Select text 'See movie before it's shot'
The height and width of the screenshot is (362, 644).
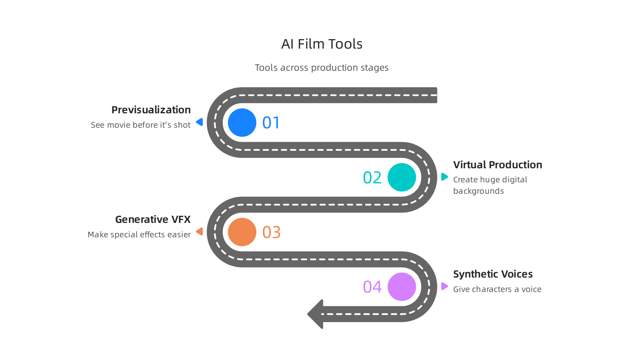pyautogui.click(x=141, y=125)
